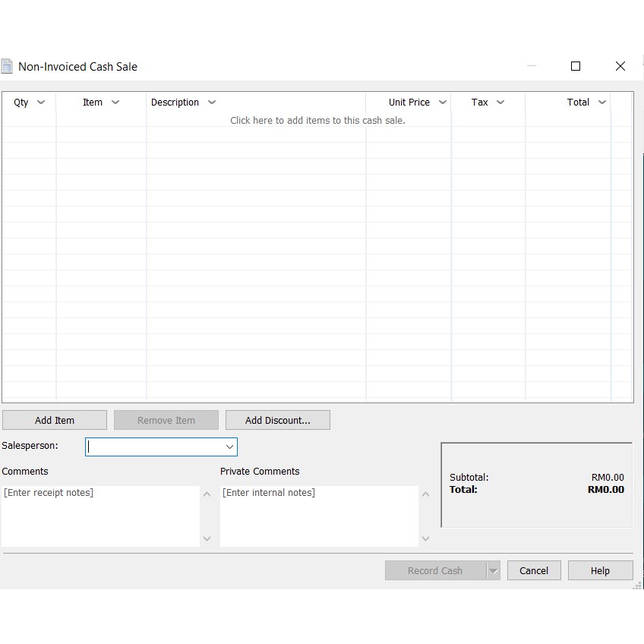The width and height of the screenshot is (644, 644).
Task: Open Help for this dialog
Action: [x=600, y=571]
